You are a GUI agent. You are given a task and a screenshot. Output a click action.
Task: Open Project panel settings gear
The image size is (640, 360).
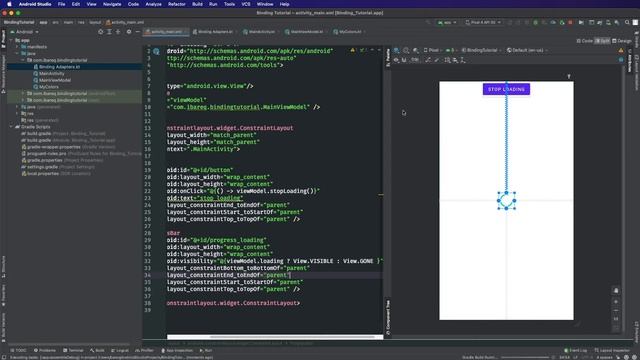coord(129,32)
